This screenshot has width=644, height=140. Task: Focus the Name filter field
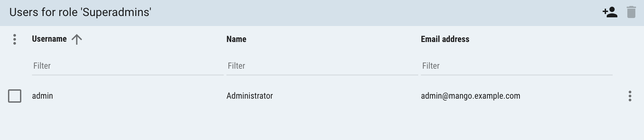pos(322,66)
